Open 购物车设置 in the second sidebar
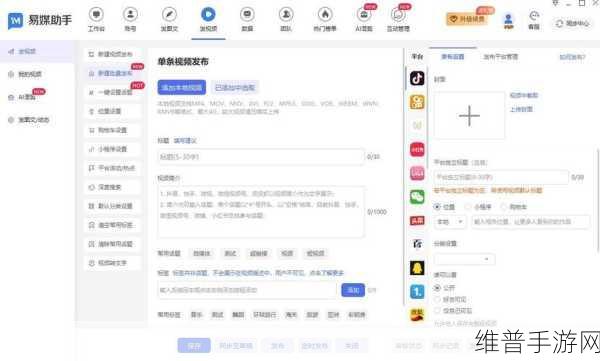600x361 pixels. click(x=112, y=130)
